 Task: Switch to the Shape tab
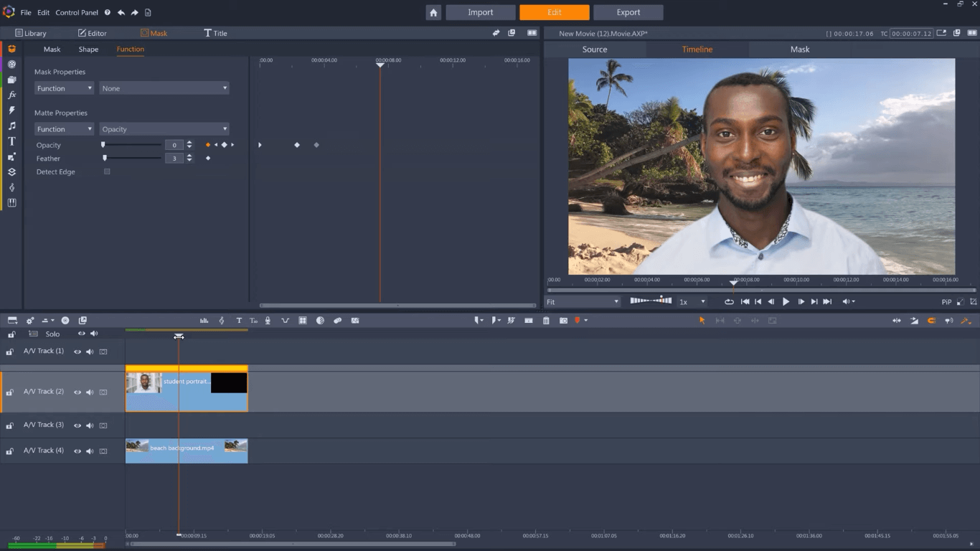pos(88,50)
